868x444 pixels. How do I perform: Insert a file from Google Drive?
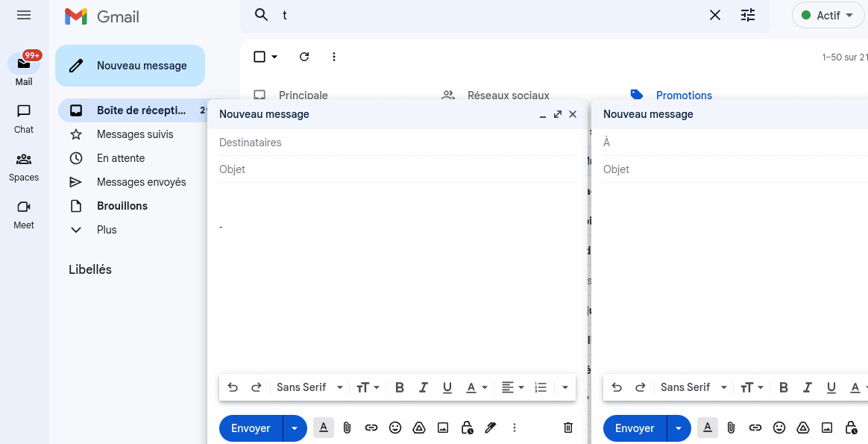pos(419,428)
